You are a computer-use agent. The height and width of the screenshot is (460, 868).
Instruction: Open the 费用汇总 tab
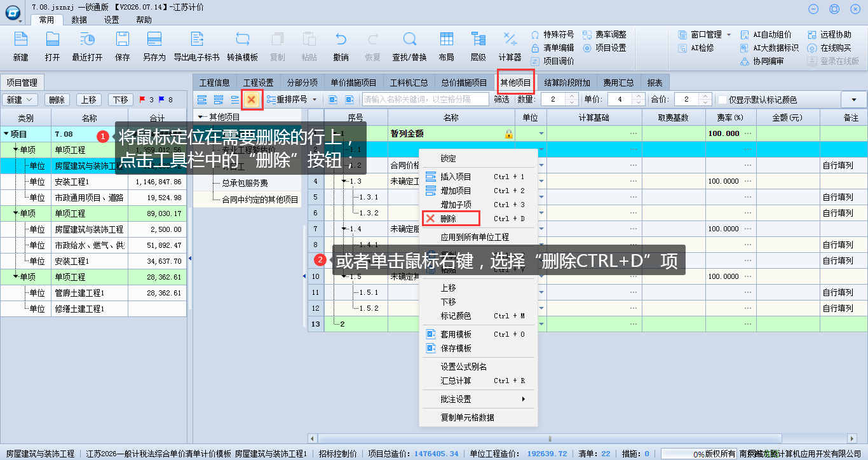[x=618, y=83]
